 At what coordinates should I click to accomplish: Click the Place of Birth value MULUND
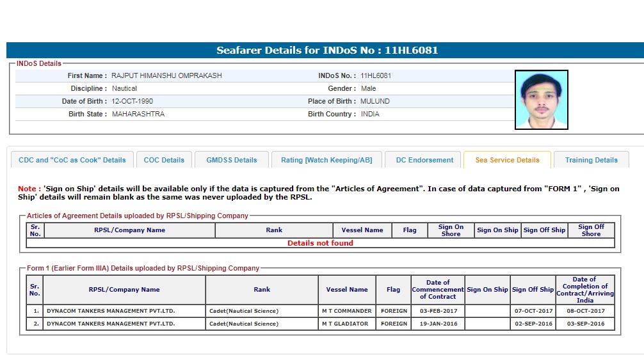pos(375,101)
